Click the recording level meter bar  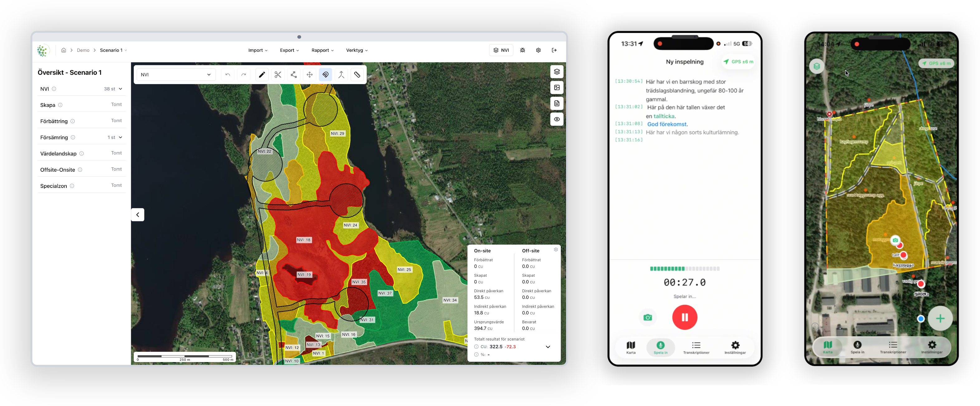tap(685, 269)
